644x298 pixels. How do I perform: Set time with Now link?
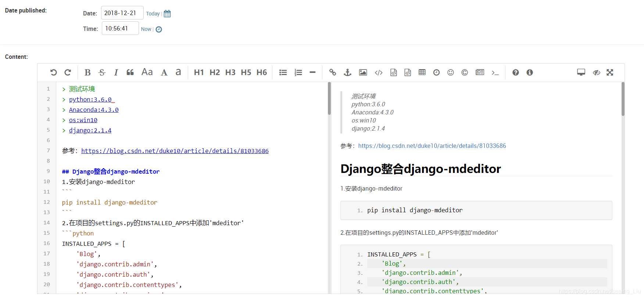[x=146, y=29]
